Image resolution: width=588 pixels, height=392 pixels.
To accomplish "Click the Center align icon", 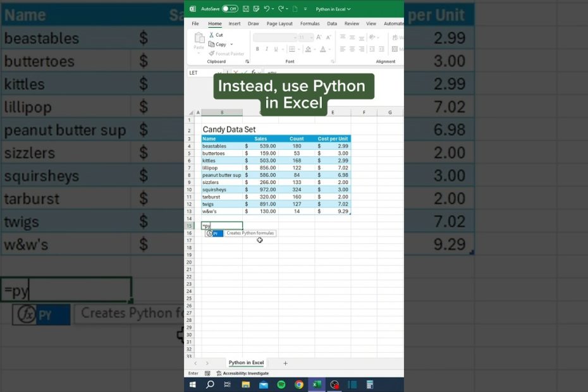I will [x=352, y=49].
